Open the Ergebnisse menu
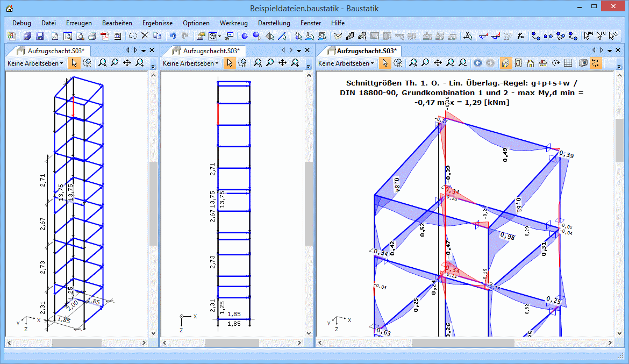This screenshot has height=364, width=629. (x=158, y=23)
